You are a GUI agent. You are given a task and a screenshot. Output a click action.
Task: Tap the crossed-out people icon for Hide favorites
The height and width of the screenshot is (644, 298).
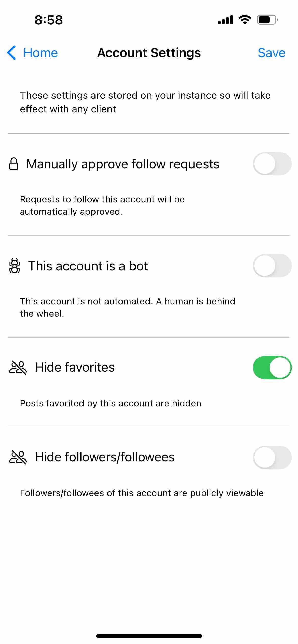point(18,368)
